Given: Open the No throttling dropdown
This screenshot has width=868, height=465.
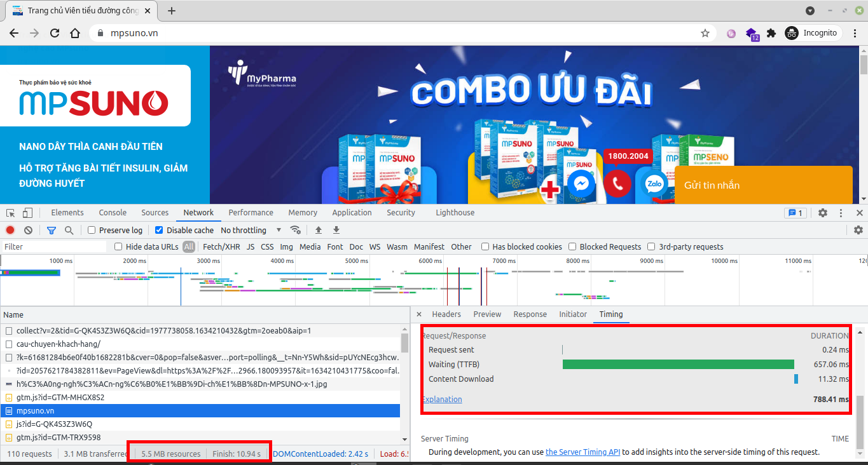Looking at the screenshot, I should point(252,230).
